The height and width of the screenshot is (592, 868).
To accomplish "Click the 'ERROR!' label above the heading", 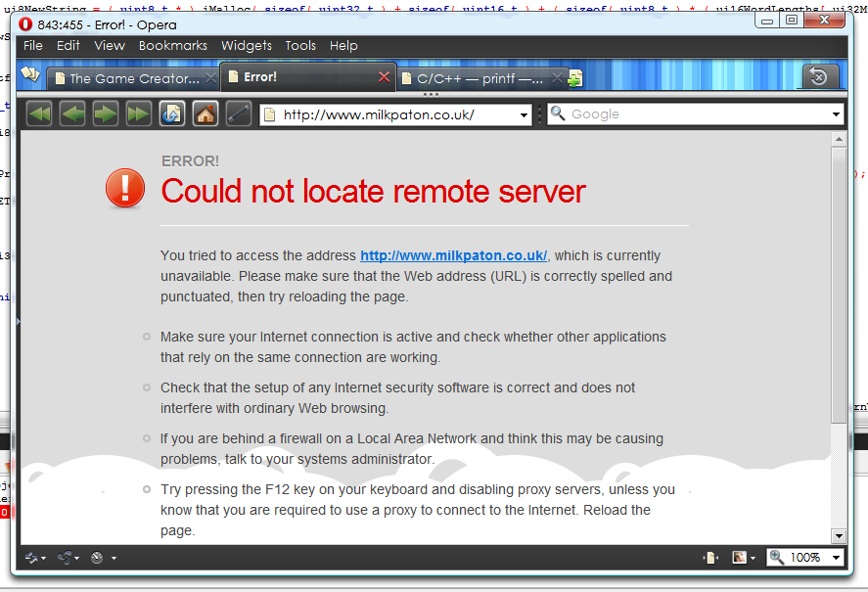I will click(190, 161).
